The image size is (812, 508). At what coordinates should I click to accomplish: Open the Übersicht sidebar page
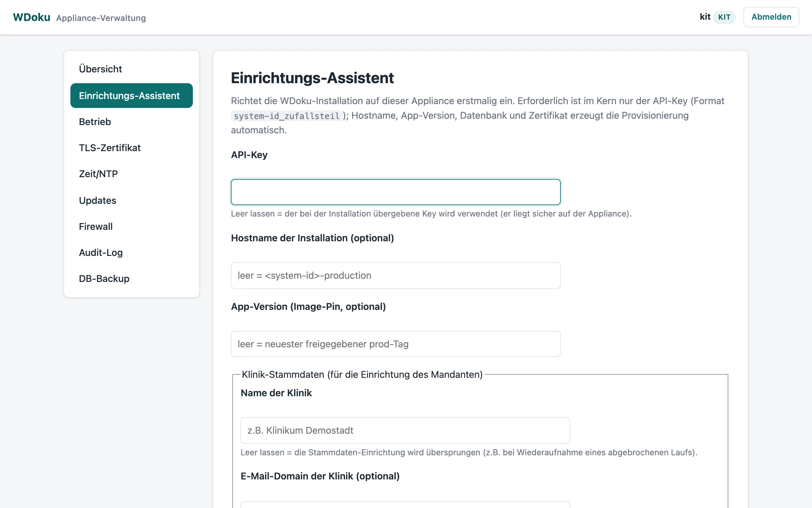coord(131,69)
